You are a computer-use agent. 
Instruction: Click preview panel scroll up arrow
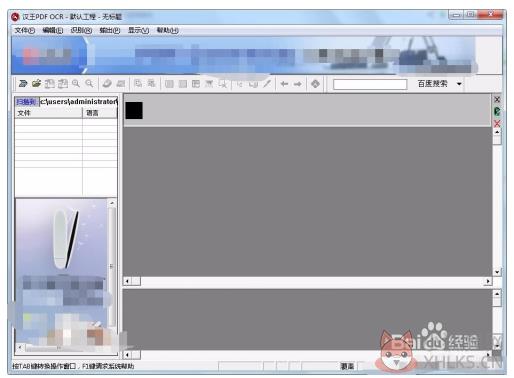point(112,203)
